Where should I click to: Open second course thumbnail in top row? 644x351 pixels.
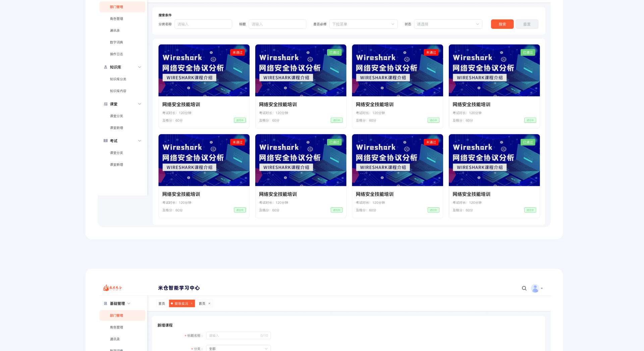coord(301,70)
